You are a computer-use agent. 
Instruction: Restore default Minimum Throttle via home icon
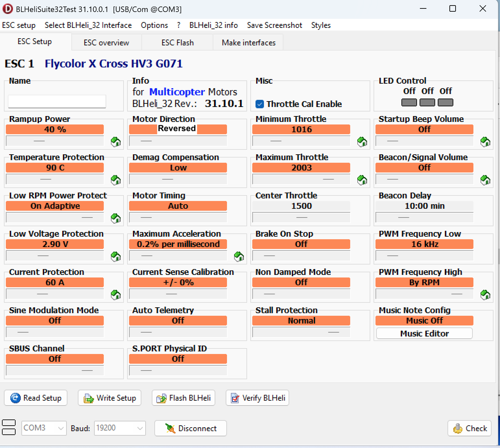362,142
